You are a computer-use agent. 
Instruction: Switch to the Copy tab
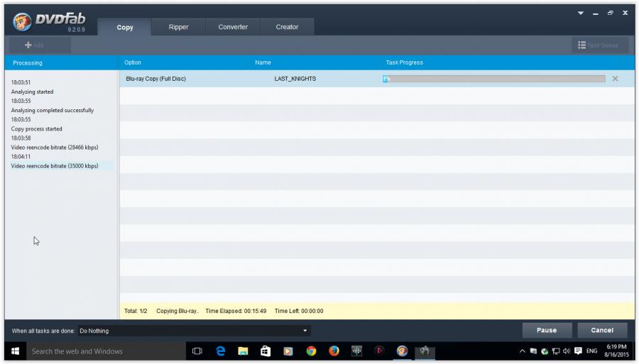tap(125, 27)
